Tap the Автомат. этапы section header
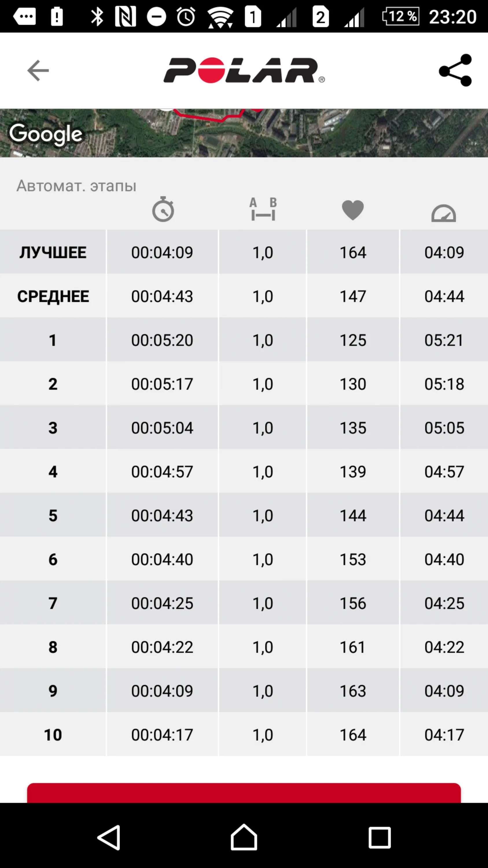 (76, 186)
